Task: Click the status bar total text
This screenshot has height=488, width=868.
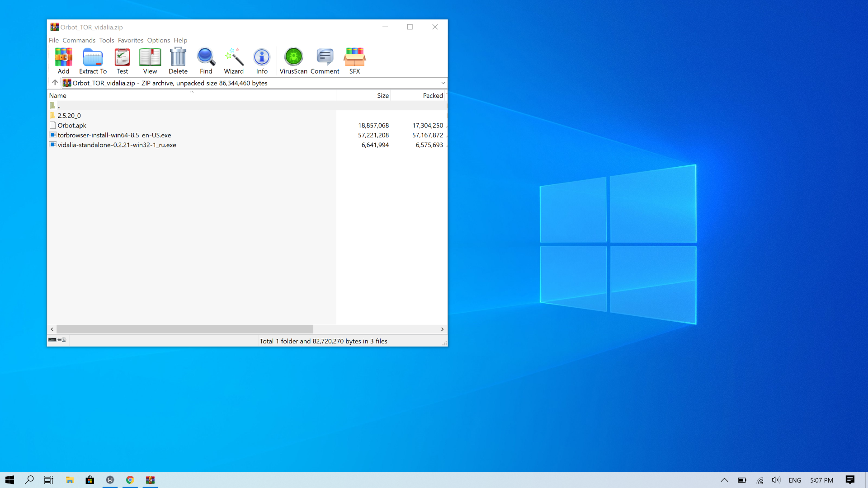Action: coord(323,341)
